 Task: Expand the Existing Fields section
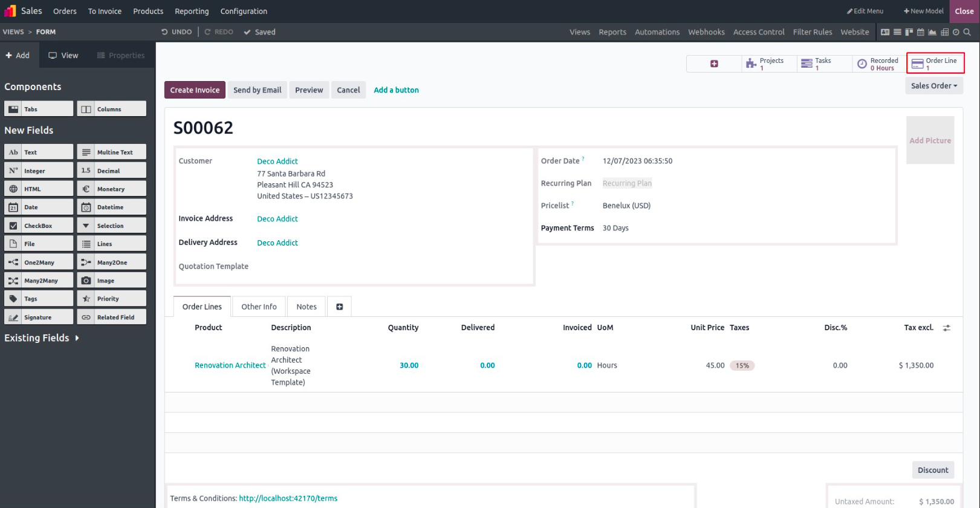coord(42,338)
